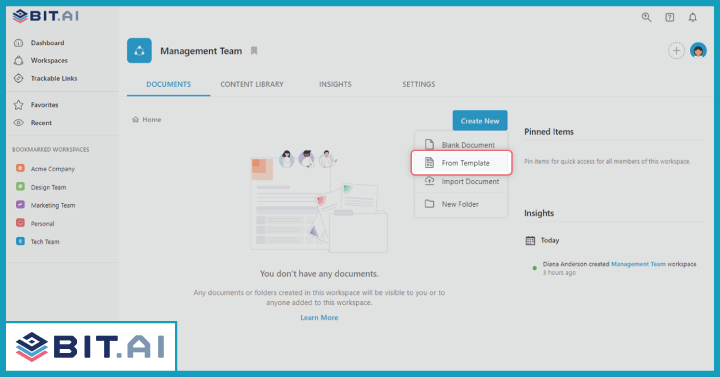720x377 pixels.
Task: Open Recent in the sidebar
Action: pyautogui.click(x=41, y=123)
